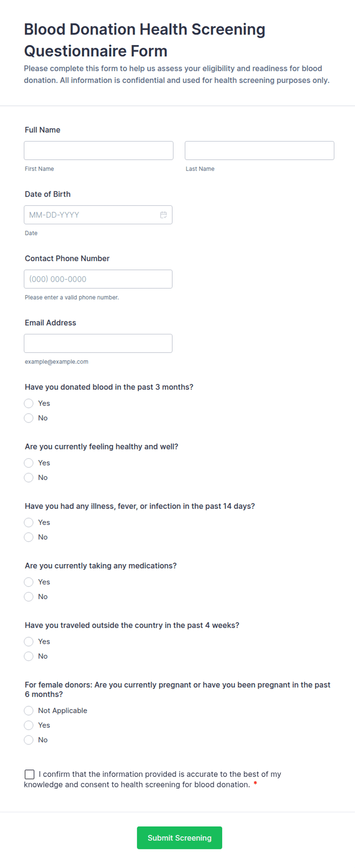Click the Last Name input field
The width and height of the screenshot is (355, 868).
(x=259, y=150)
